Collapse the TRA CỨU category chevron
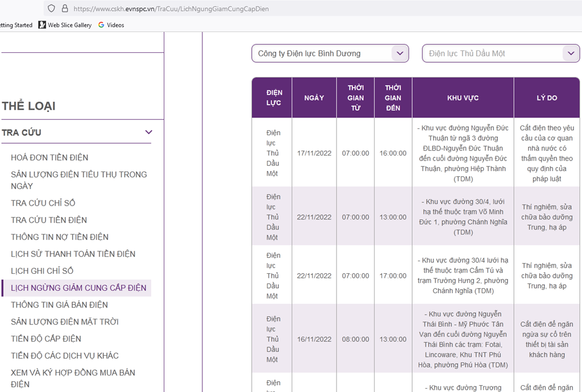The width and height of the screenshot is (582, 392). pyautogui.click(x=149, y=132)
